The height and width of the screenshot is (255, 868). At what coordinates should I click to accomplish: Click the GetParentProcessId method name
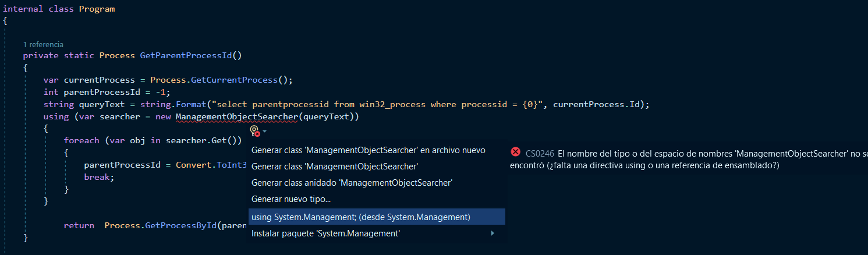[186, 55]
